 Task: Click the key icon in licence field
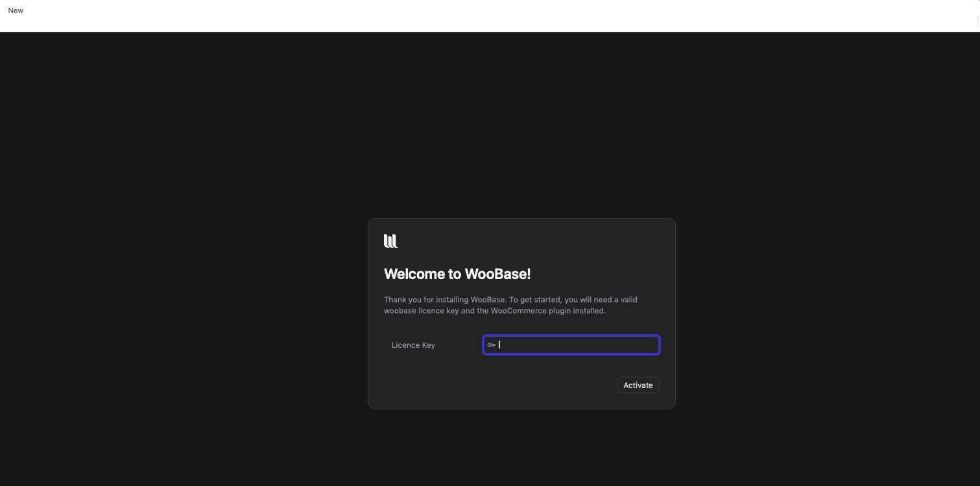[x=491, y=345]
